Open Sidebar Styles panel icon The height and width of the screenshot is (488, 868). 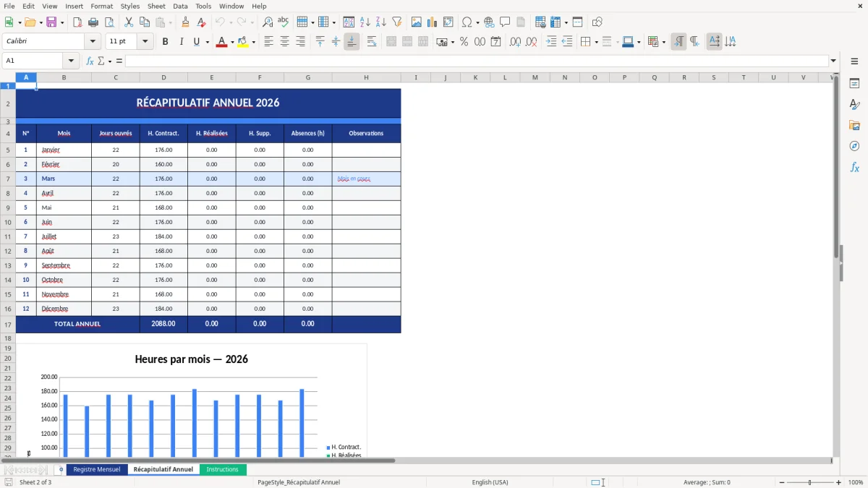[x=854, y=104]
